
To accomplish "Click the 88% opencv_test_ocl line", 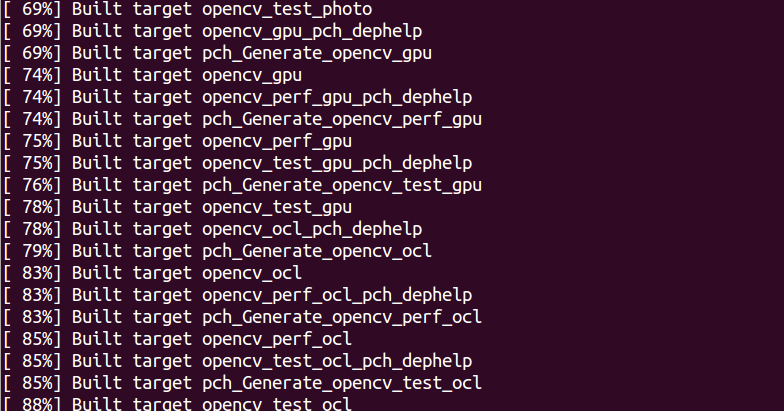I will pos(178,404).
